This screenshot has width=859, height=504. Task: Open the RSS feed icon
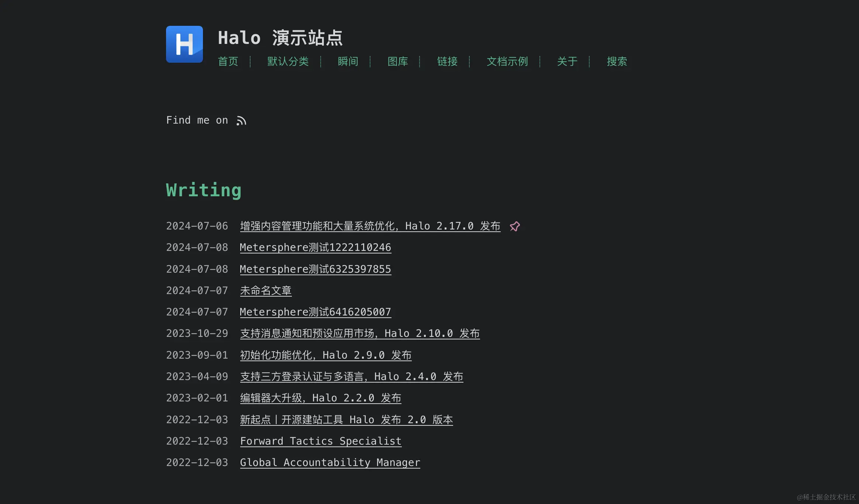[241, 121]
